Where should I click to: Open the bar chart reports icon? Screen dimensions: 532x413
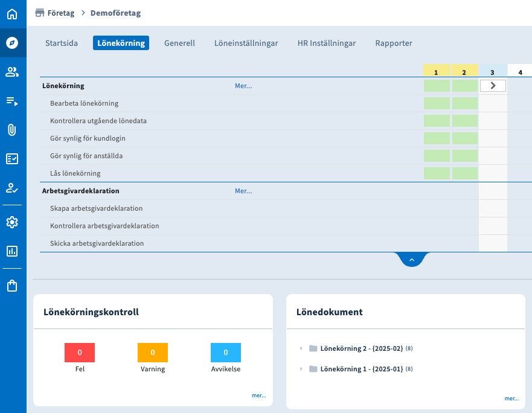click(12, 251)
